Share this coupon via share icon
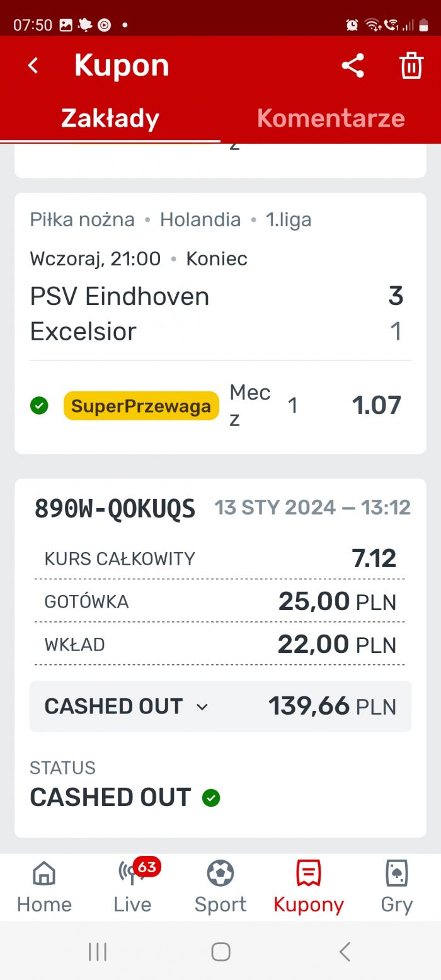The height and width of the screenshot is (980, 441). coord(353,66)
